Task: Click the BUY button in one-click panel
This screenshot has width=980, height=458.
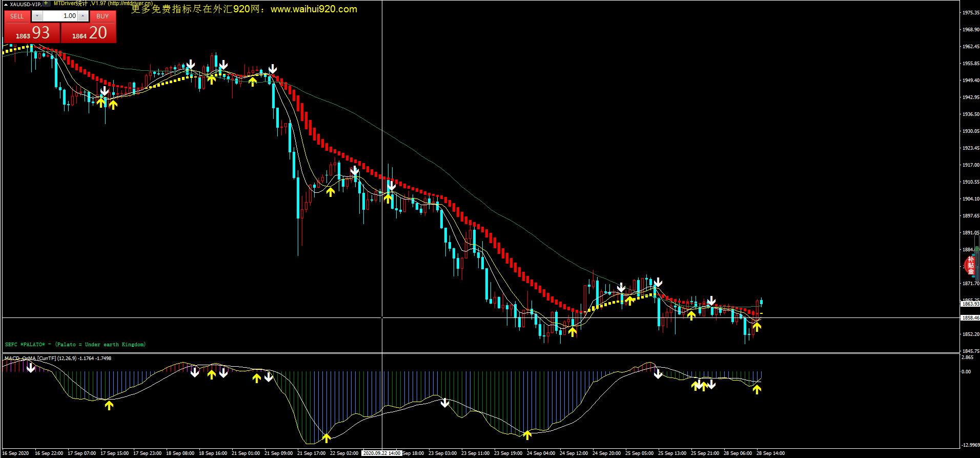Action: click(103, 16)
